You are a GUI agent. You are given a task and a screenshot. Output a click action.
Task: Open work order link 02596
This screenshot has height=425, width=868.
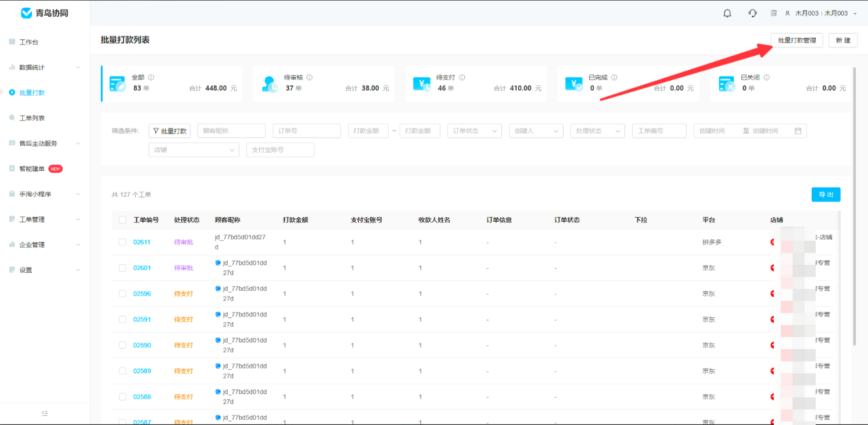pyautogui.click(x=142, y=294)
